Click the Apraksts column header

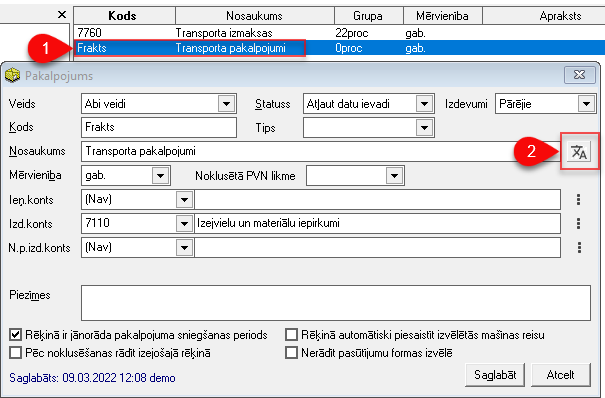coord(544,16)
